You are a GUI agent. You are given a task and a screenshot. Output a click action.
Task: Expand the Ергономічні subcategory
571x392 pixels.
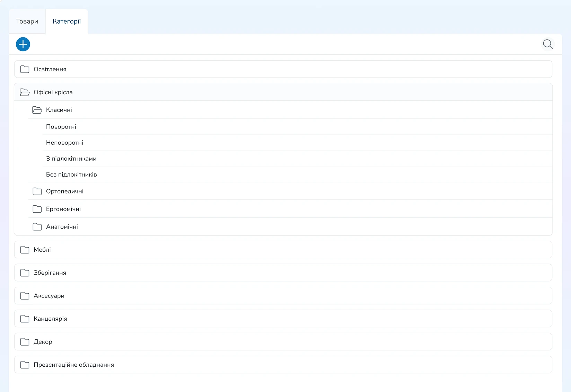coord(290,209)
